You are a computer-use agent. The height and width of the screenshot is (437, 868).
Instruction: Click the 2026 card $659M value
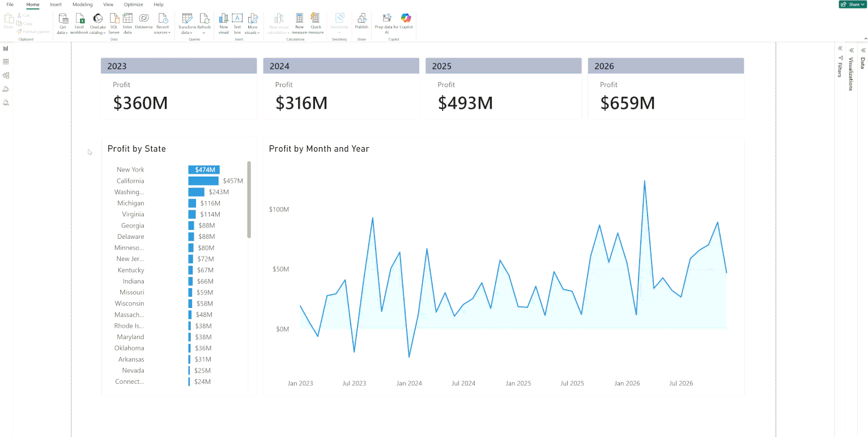(x=627, y=103)
